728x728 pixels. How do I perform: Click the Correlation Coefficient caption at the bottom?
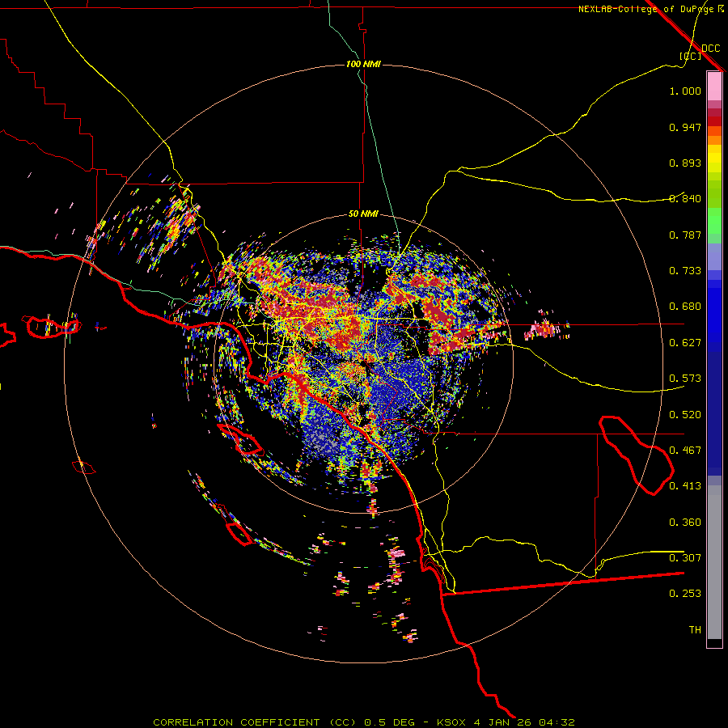[363, 722]
